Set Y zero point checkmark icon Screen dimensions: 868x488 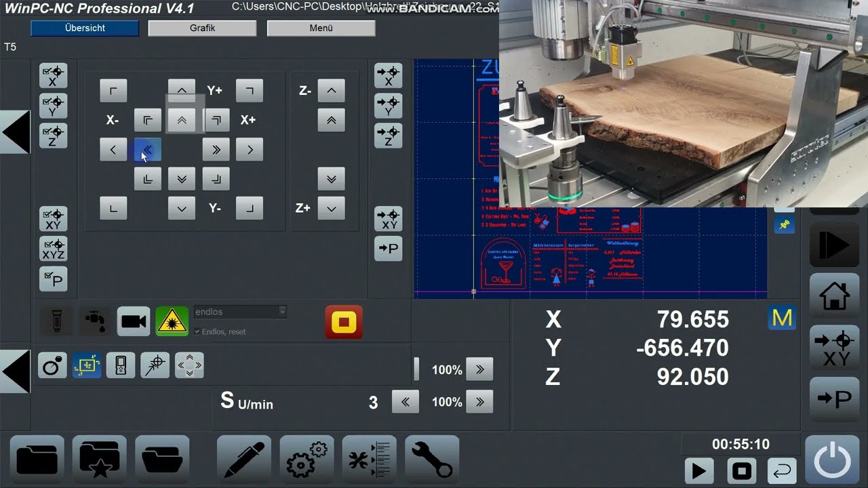53,106
